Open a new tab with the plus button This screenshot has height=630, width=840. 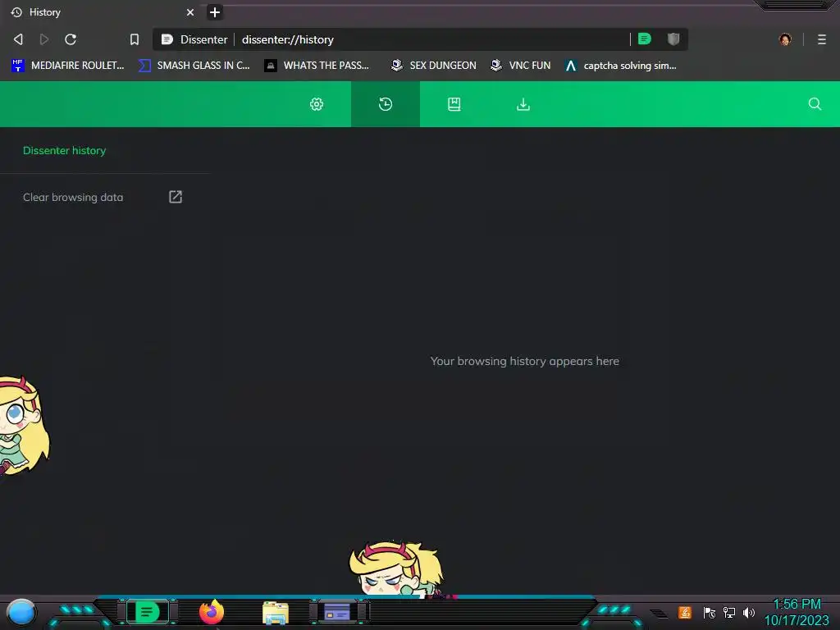click(x=215, y=12)
